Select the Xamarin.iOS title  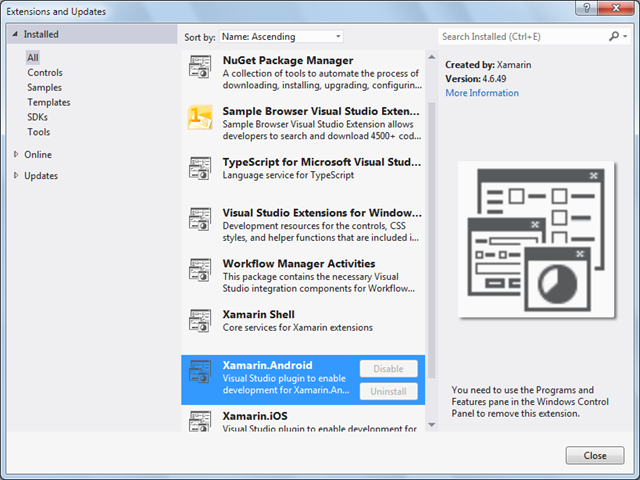point(255,416)
